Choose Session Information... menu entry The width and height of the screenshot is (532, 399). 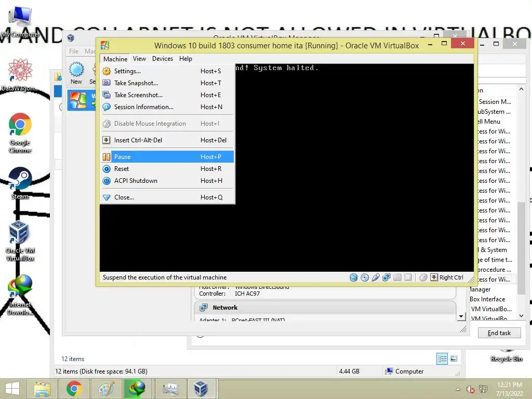click(x=167, y=107)
